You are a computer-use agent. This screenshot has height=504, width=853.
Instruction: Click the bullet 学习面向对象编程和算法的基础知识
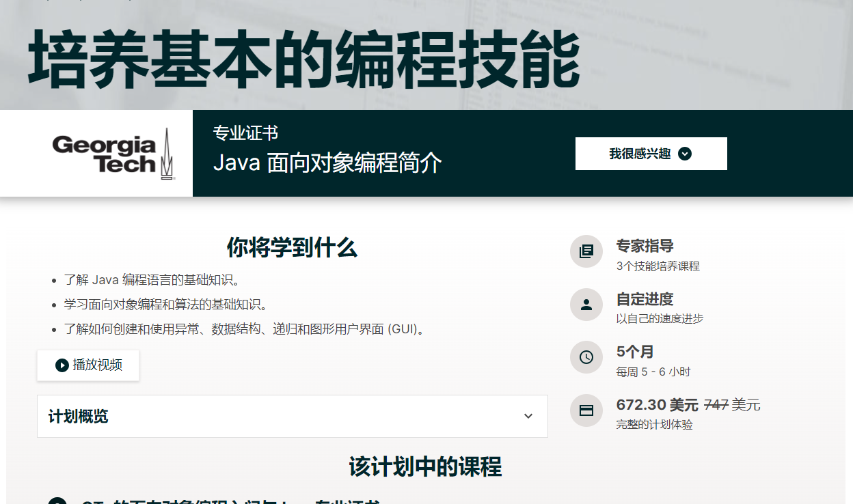(x=166, y=304)
